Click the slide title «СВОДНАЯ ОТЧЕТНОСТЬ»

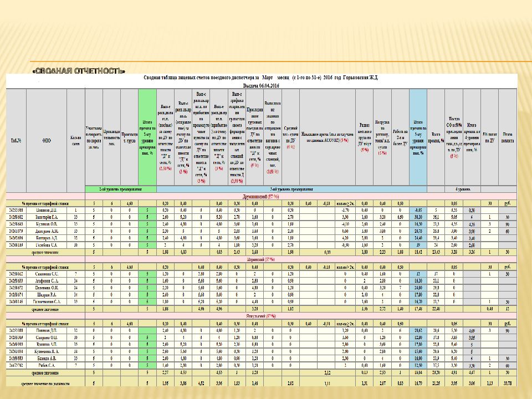(79, 71)
